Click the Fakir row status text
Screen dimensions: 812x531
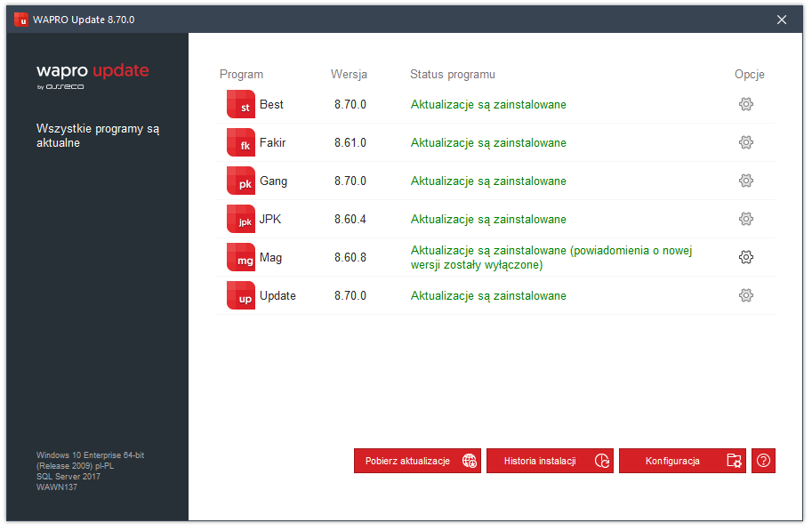(488, 143)
